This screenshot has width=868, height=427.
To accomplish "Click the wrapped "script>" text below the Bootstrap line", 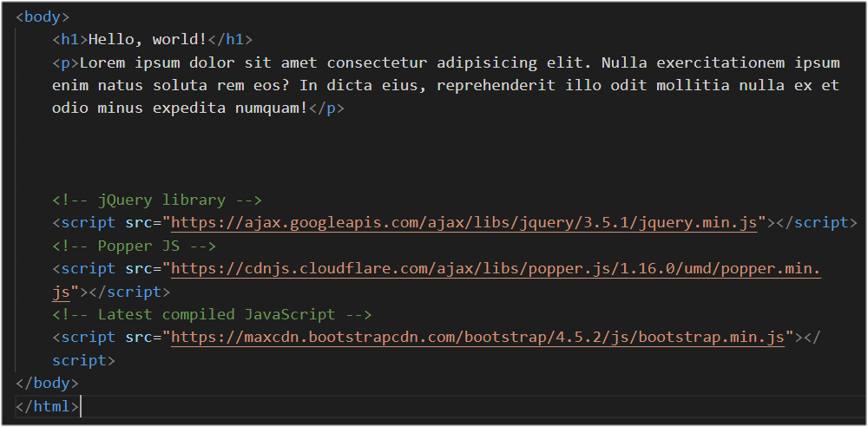I will click(83, 360).
